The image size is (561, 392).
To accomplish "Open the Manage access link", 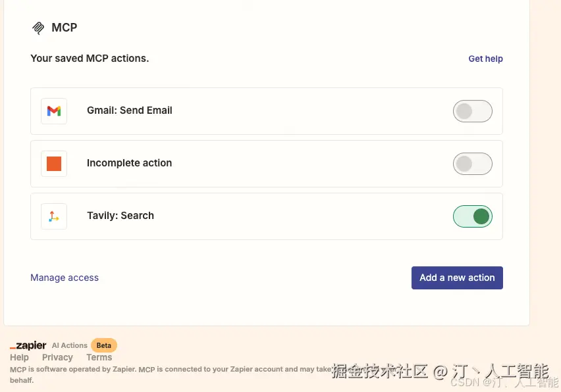I will [x=65, y=278].
